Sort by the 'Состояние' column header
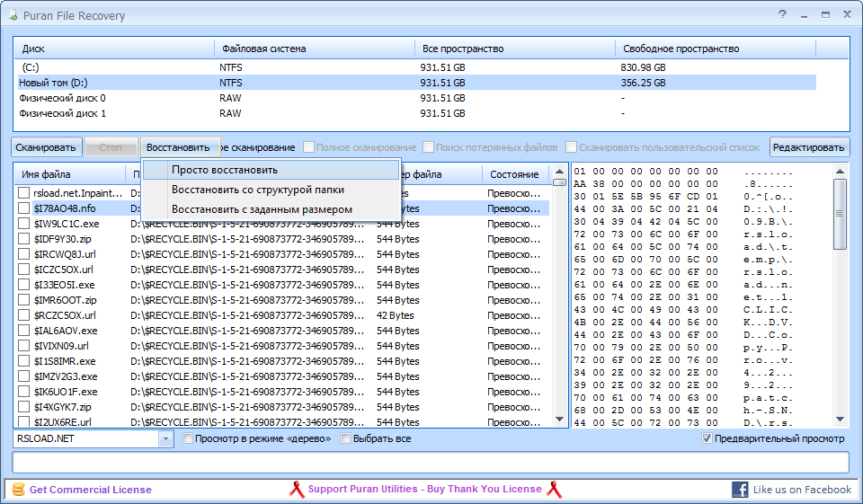 516,174
